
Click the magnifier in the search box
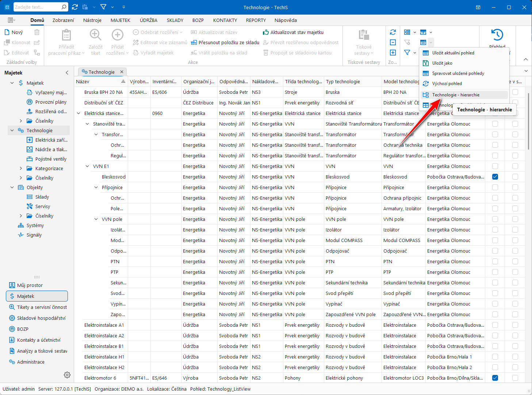click(x=64, y=7)
